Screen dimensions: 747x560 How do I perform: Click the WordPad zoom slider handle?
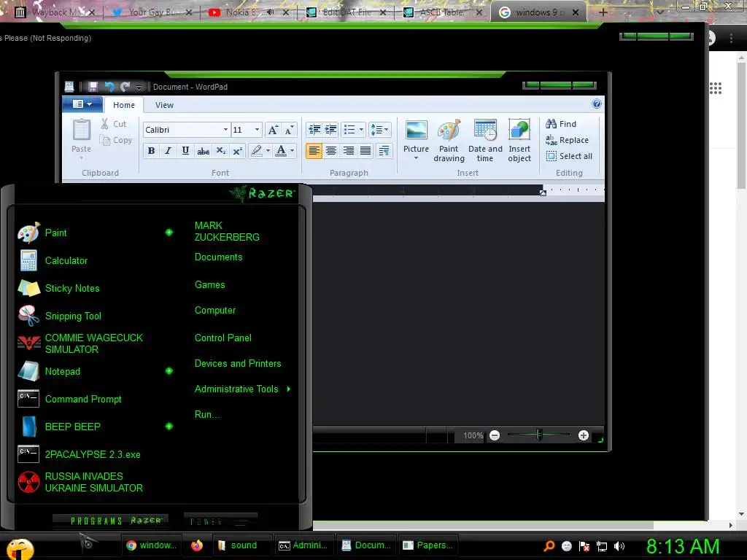click(539, 435)
